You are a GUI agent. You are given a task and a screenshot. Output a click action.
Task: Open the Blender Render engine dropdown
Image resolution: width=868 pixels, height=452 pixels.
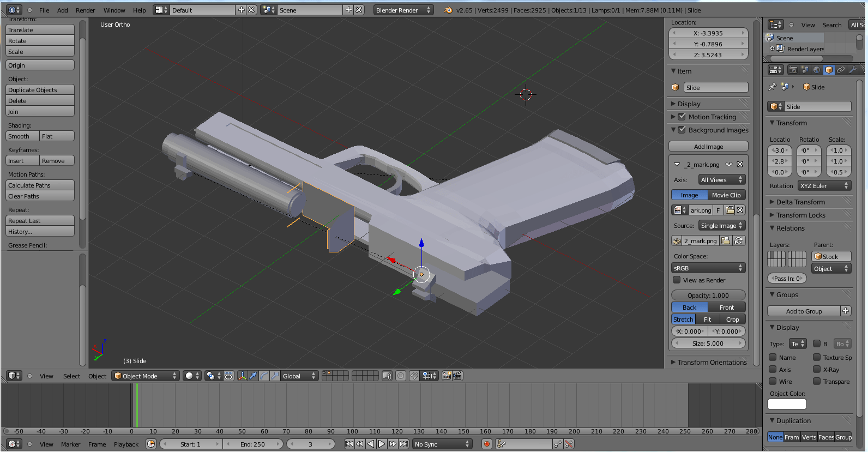[403, 10]
